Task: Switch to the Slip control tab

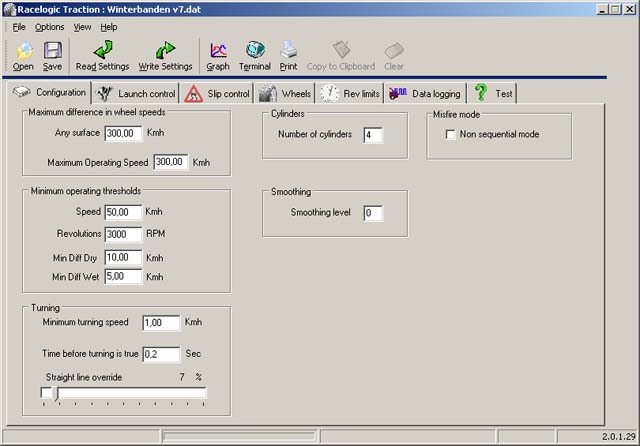Action: click(217, 93)
